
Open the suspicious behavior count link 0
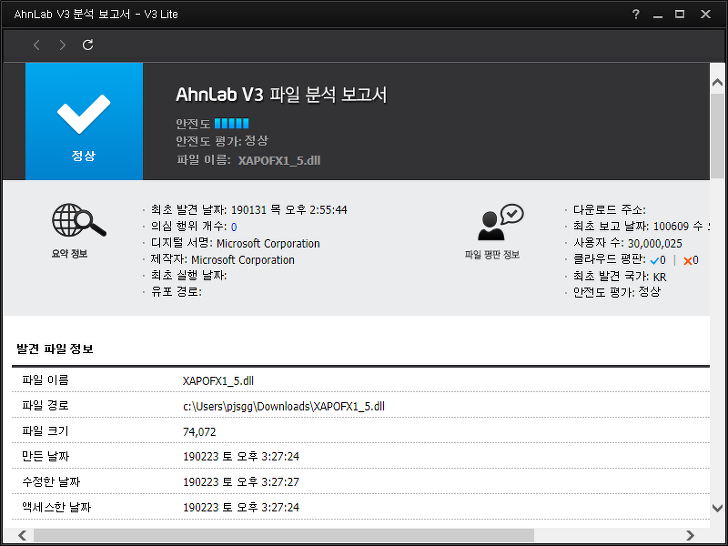(x=234, y=227)
